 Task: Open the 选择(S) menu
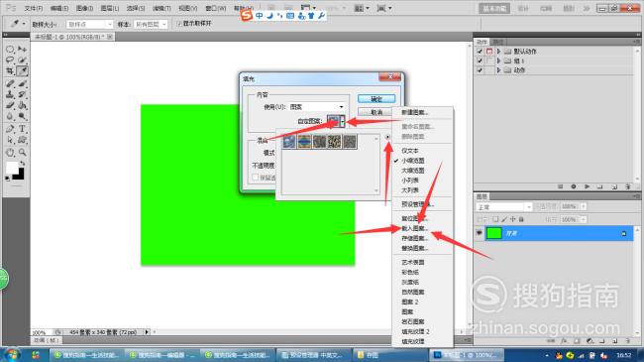coord(136,8)
